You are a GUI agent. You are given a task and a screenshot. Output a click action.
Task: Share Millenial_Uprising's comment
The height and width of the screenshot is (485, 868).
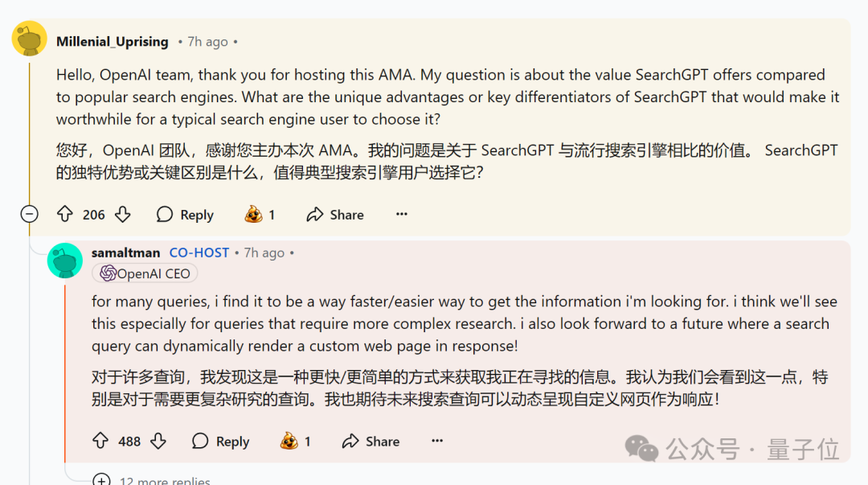(335, 214)
